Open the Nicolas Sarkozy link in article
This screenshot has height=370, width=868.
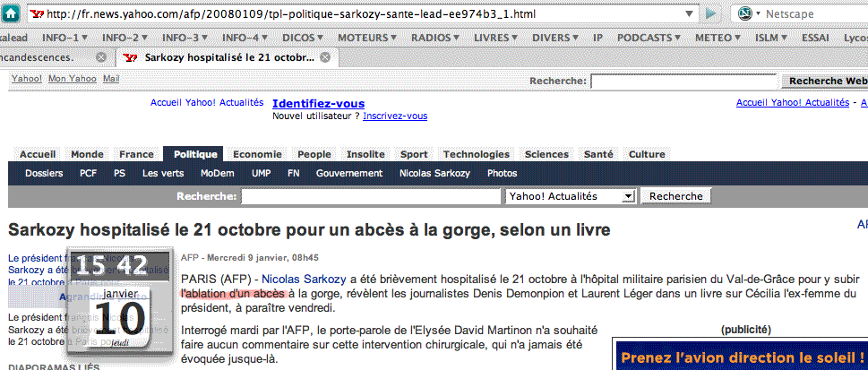pos(305,279)
